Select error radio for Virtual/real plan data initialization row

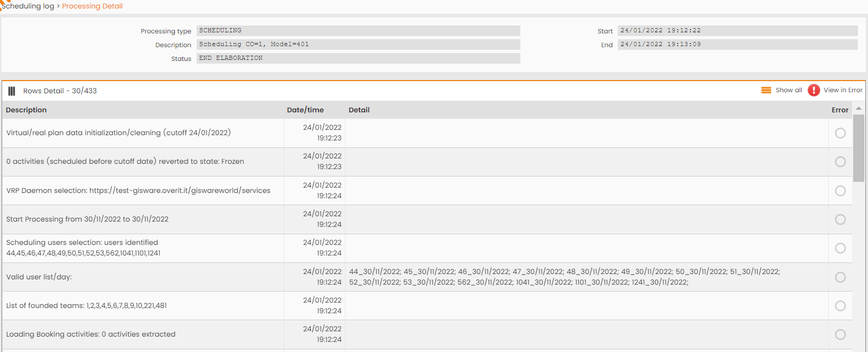point(840,133)
